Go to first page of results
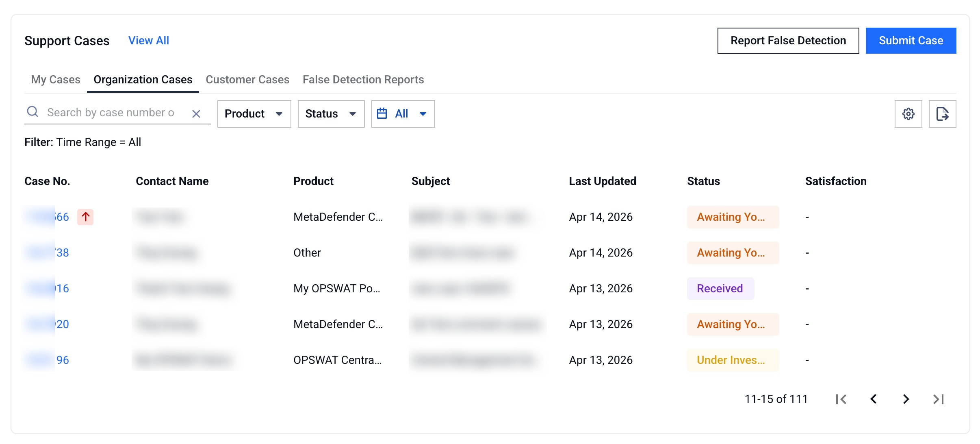 click(x=841, y=399)
